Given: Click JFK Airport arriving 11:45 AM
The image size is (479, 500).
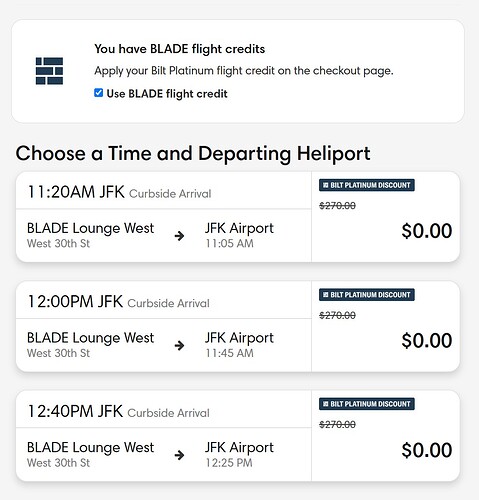Looking at the screenshot, I should (239, 338).
